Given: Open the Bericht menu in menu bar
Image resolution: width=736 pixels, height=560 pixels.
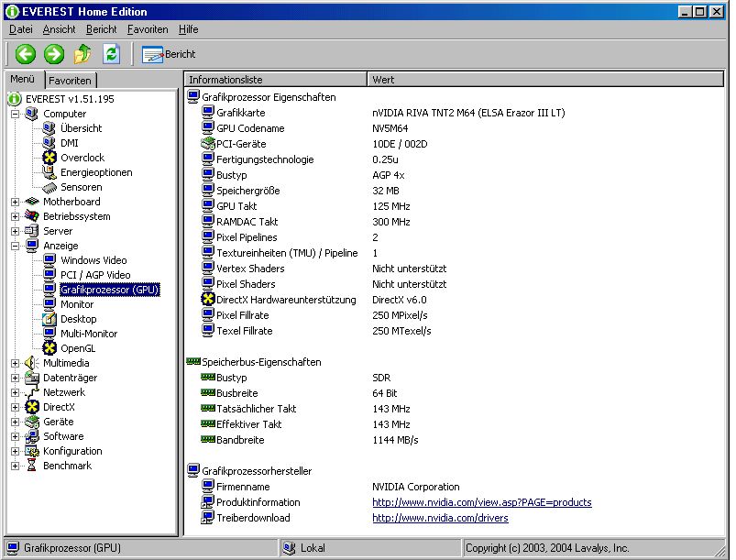Looking at the screenshot, I should (101, 29).
